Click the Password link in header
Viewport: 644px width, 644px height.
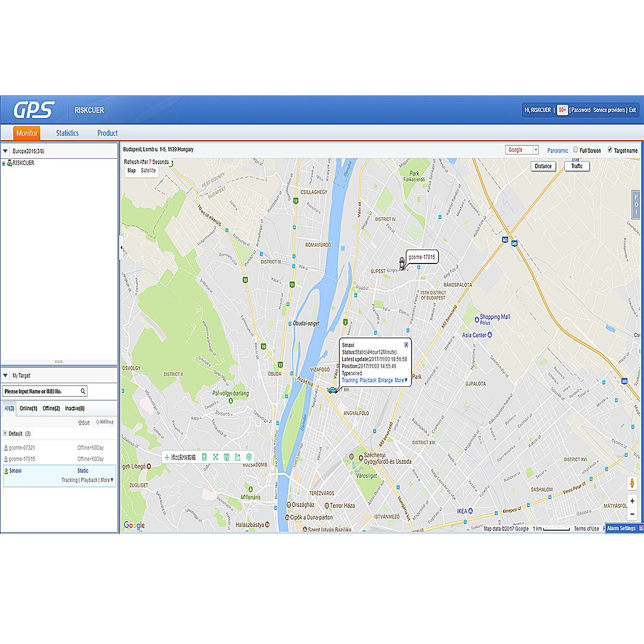pos(581,110)
